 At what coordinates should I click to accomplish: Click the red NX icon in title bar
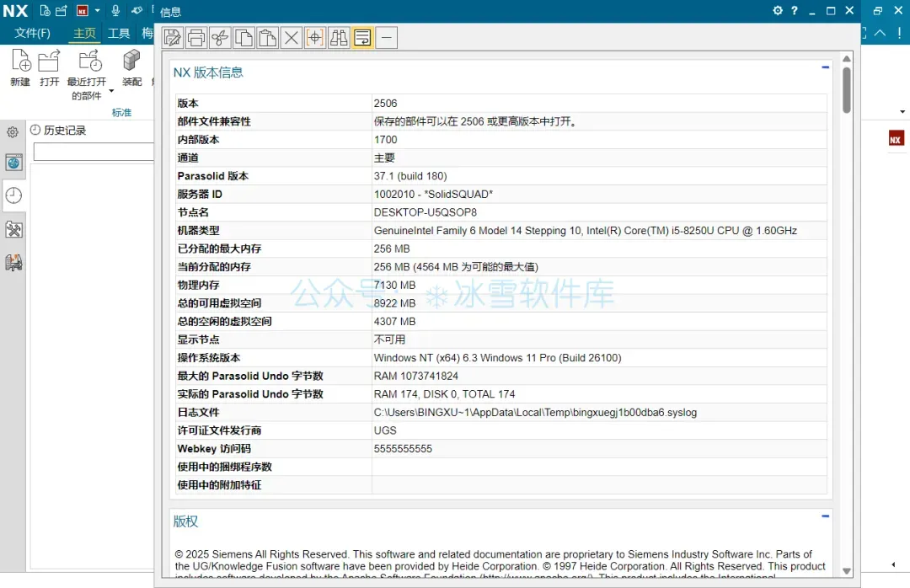click(83, 10)
